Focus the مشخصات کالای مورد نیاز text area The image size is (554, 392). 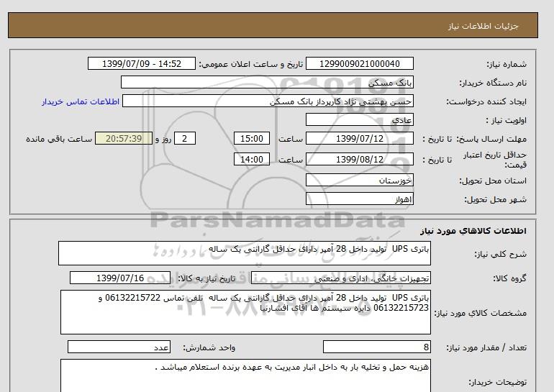(x=245, y=311)
